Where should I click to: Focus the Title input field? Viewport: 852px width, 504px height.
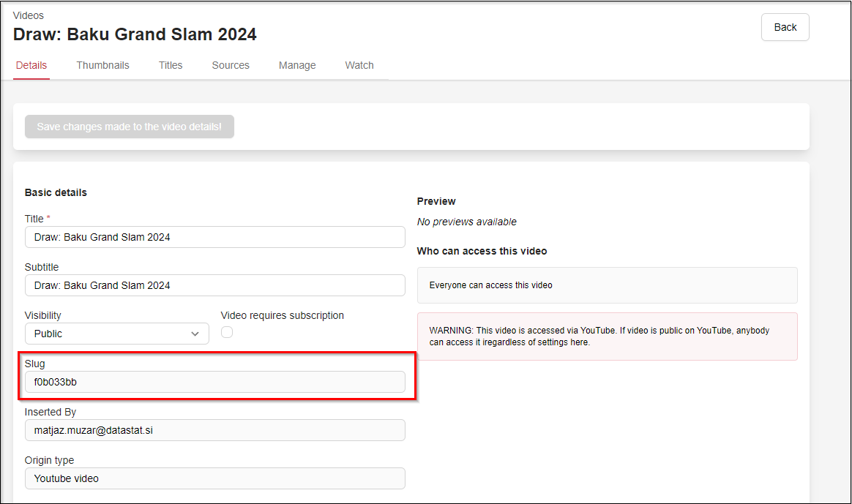tap(214, 237)
